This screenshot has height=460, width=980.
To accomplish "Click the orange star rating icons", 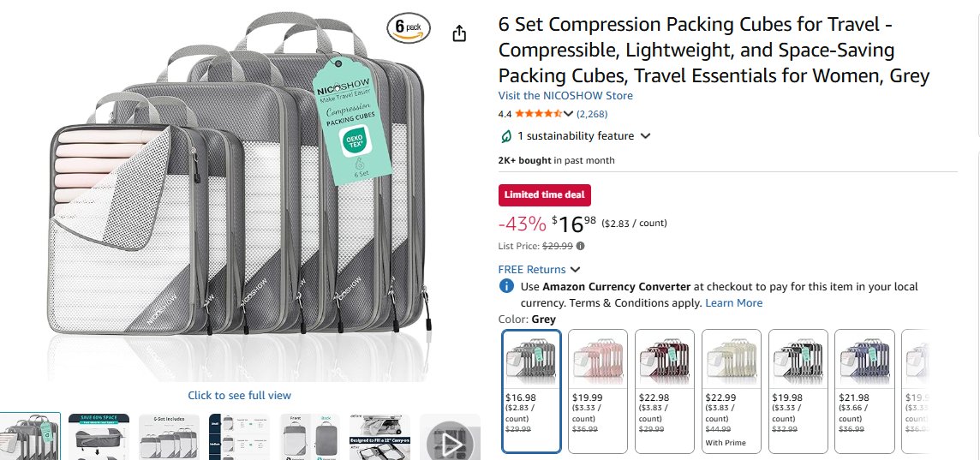I will (x=538, y=113).
